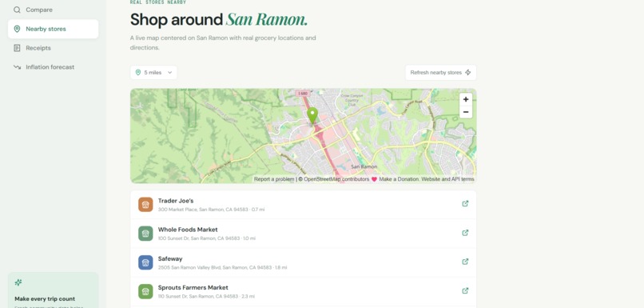Open Sprouts Farmers Market external link icon
Screen dimensions: 644x308
465,290
